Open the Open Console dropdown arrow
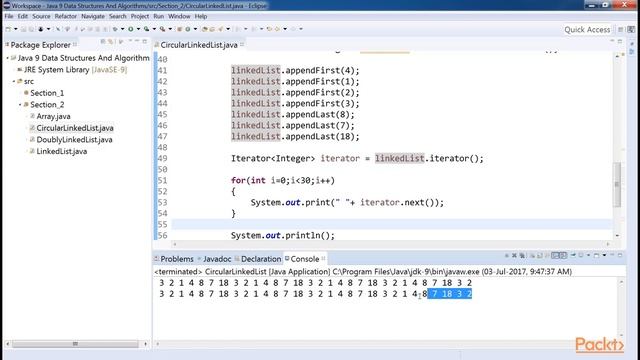Viewport: 640px width, 360px height. pyautogui.click(x=604, y=256)
